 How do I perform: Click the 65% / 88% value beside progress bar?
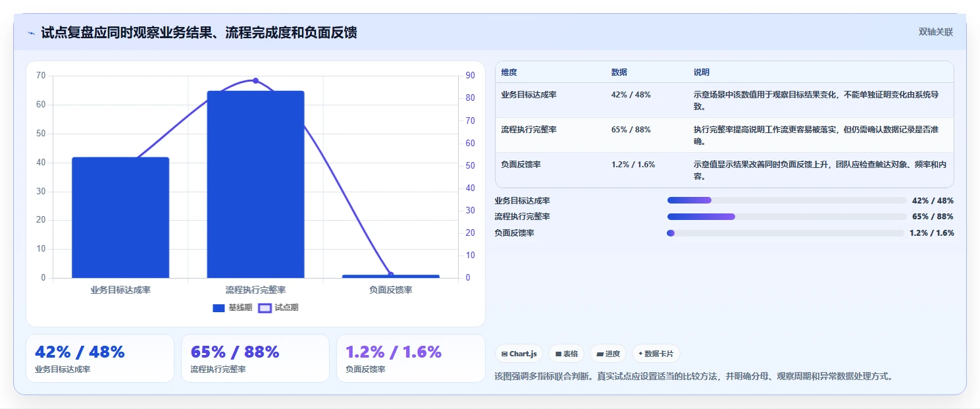pos(933,217)
